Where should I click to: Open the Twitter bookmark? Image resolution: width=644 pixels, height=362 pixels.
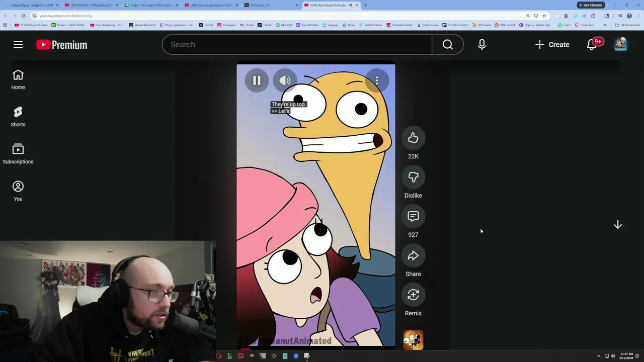pyautogui.click(x=206, y=25)
